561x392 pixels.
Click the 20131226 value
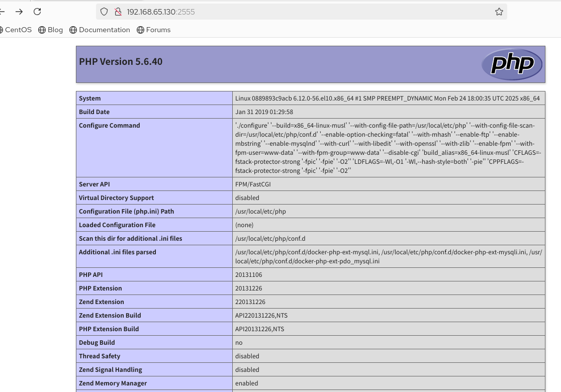click(249, 288)
